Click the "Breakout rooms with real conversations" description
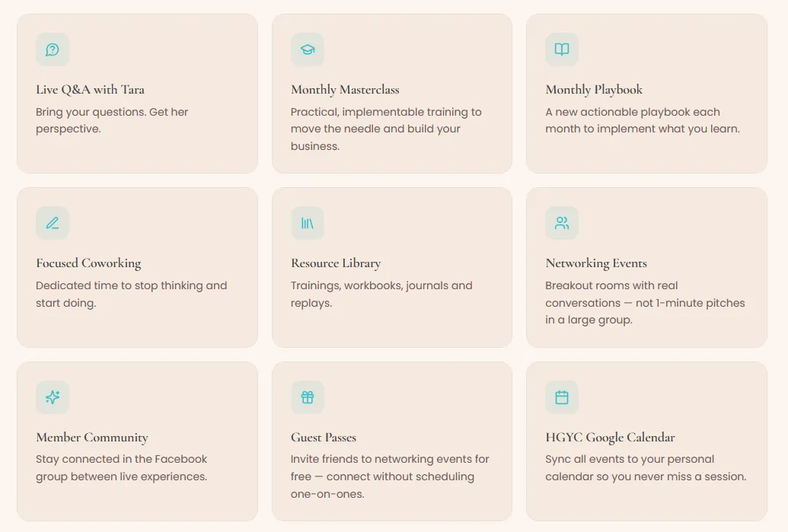The image size is (788, 532). [x=646, y=302]
